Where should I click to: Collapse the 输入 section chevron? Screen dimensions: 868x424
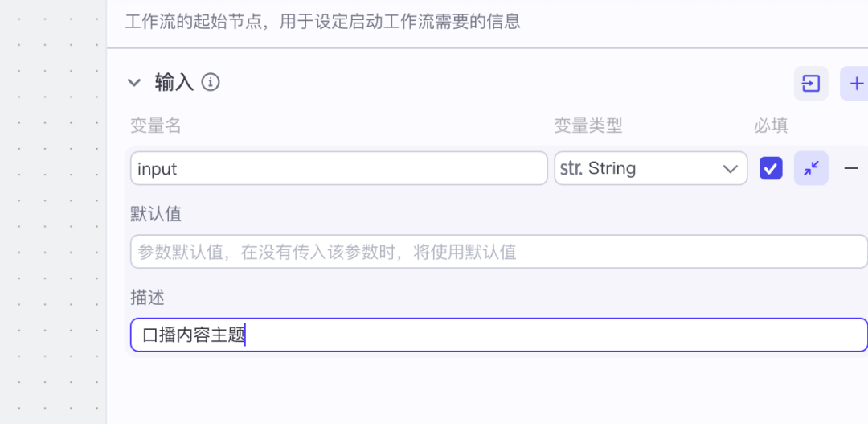pyautogui.click(x=134, y=83)
